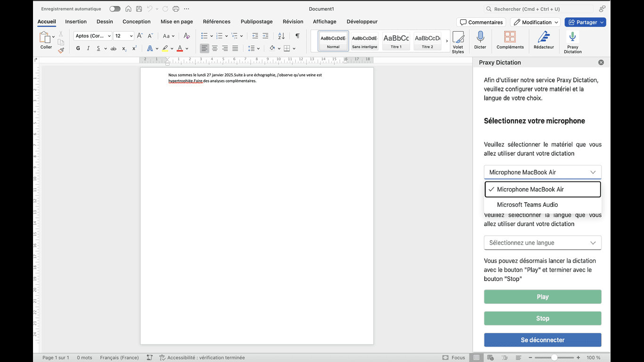Apply bold formatting with the G icon
644x362 pixels.
(78, 49)
